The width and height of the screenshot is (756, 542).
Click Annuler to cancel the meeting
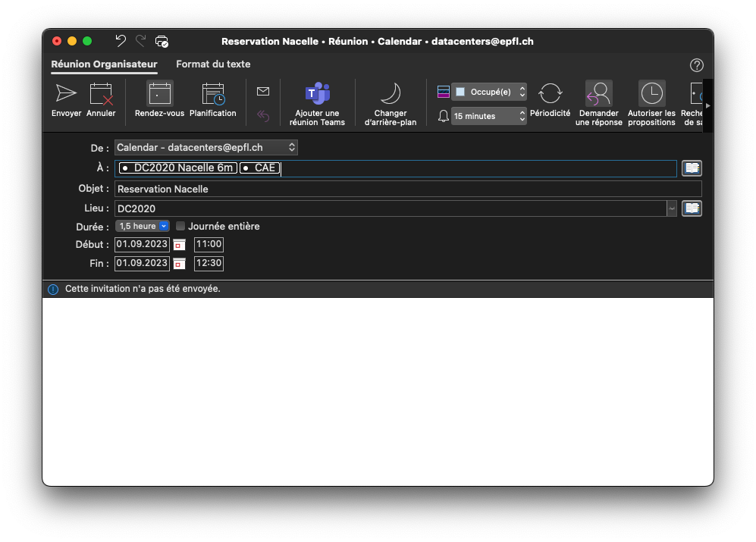click(x=101, y=94)
